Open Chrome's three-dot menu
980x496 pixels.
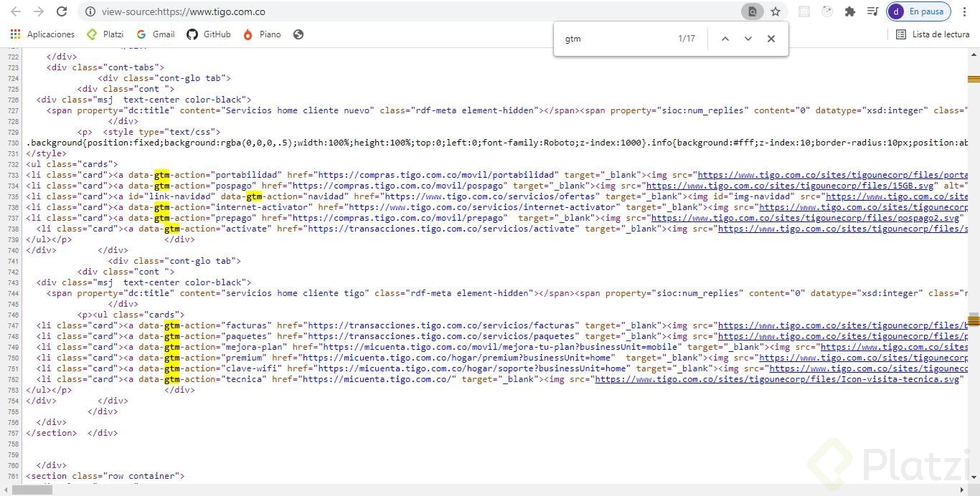tap(963, 11)
